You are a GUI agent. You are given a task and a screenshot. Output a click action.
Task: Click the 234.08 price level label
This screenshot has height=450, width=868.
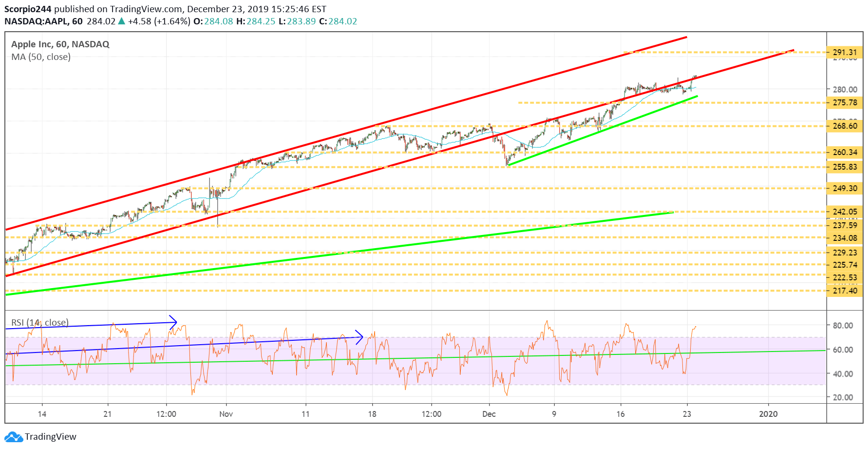point(845,238)
